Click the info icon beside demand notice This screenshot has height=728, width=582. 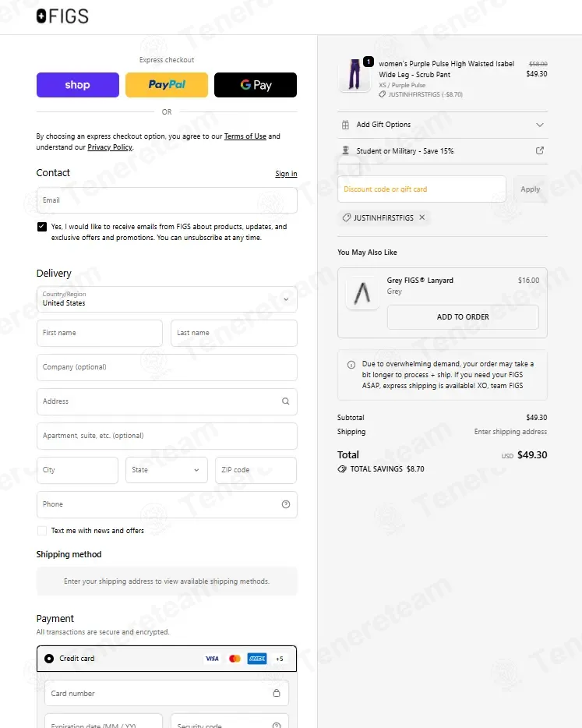click(351, 365)
